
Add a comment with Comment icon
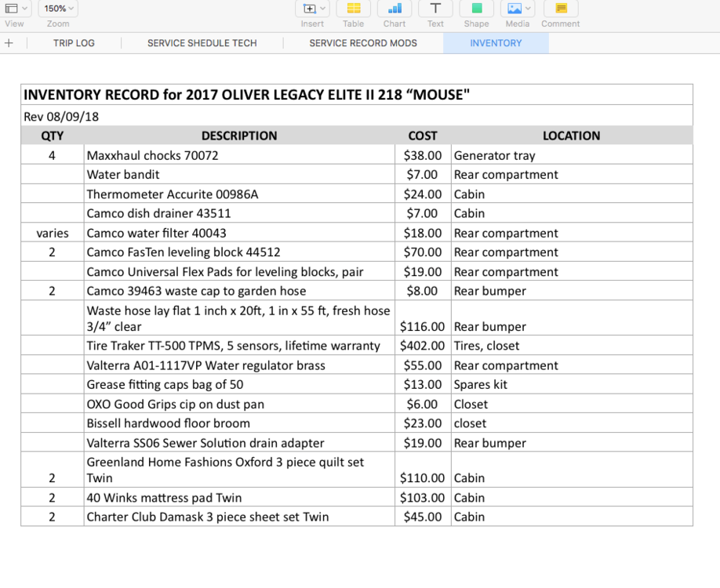coord(560,9)
